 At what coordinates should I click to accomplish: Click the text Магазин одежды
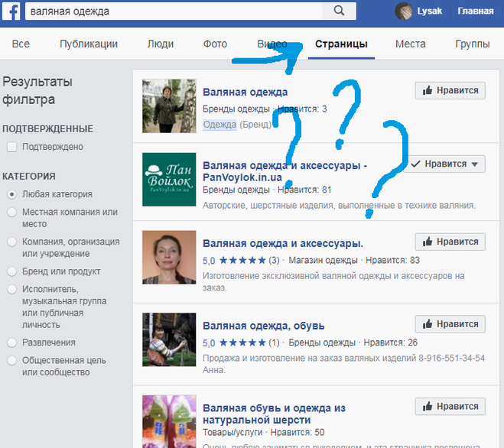coord(323,261)
